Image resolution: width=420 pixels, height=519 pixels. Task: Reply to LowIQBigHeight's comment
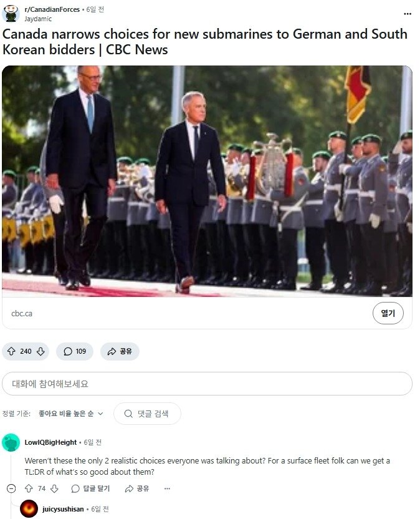click(x=90, y=488)
